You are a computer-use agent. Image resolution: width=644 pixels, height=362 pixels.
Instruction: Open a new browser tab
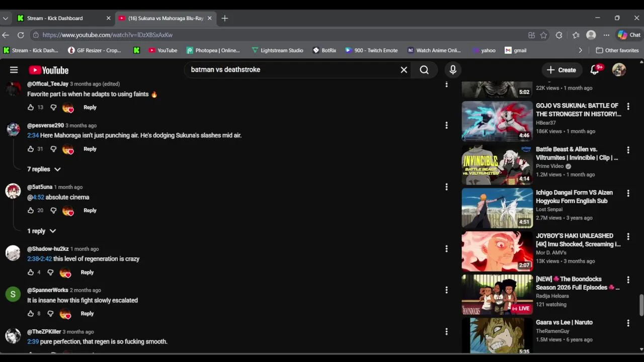[x=225, y=18]
